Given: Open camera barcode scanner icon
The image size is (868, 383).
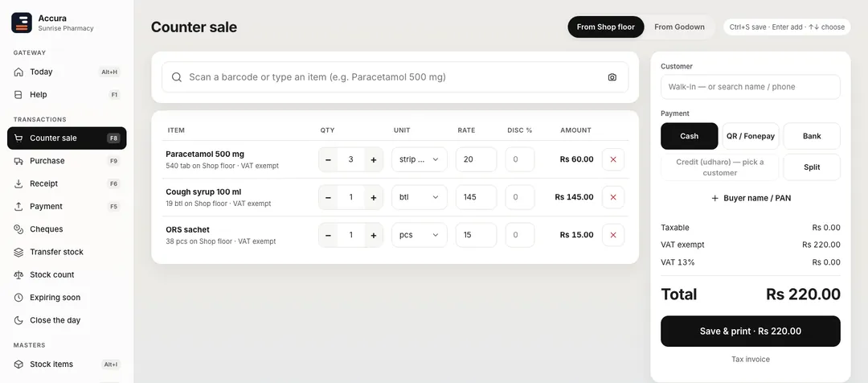Looking at the screenshot, I should (612, 77).
